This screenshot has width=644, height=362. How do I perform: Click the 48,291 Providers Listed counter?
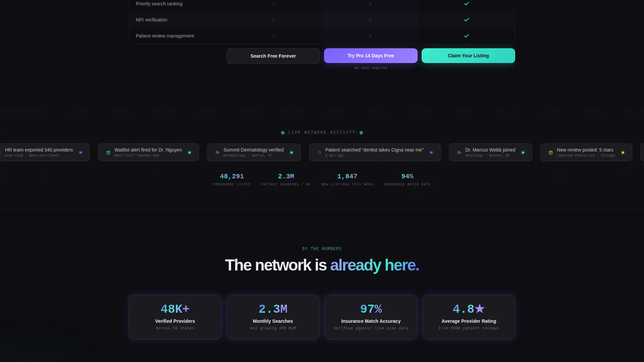pos(232,180)
